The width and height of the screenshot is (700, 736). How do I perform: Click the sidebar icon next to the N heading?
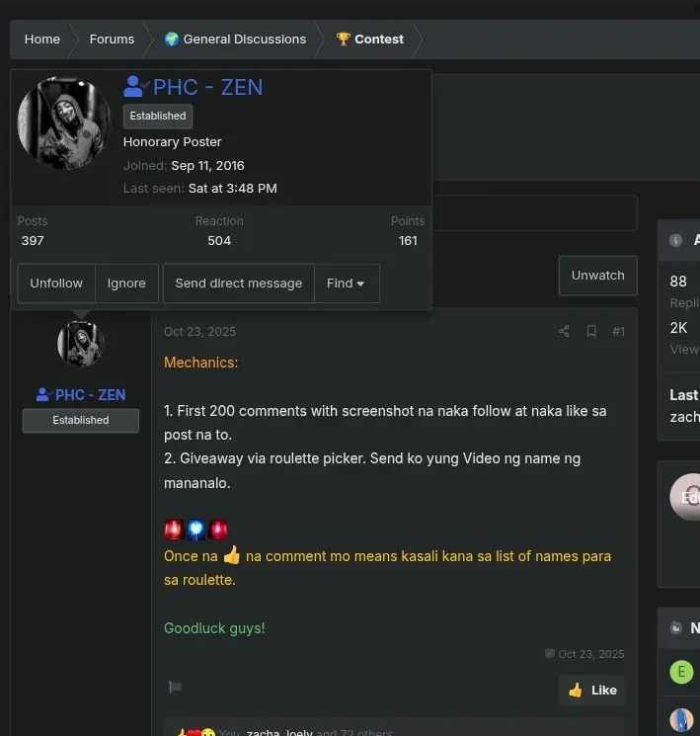coord(676,628)
